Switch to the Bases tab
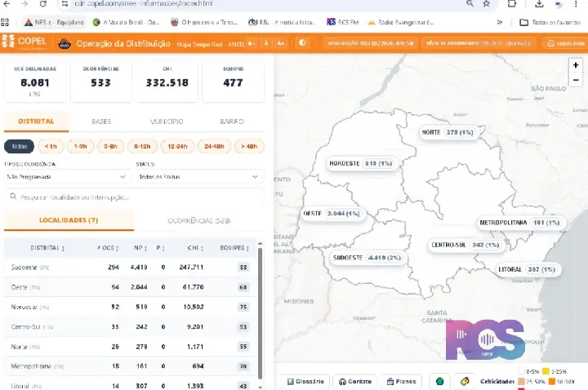Image resolution: width=588 pixels, height=390 pixels. pyautogui.click(x=101, y=122)
